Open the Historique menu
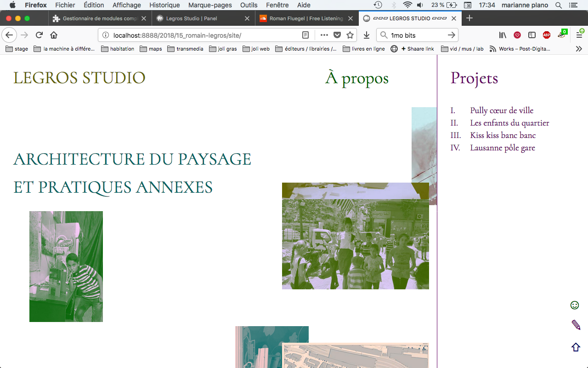This screenshot has width=588, height=368. click(164, 5)
